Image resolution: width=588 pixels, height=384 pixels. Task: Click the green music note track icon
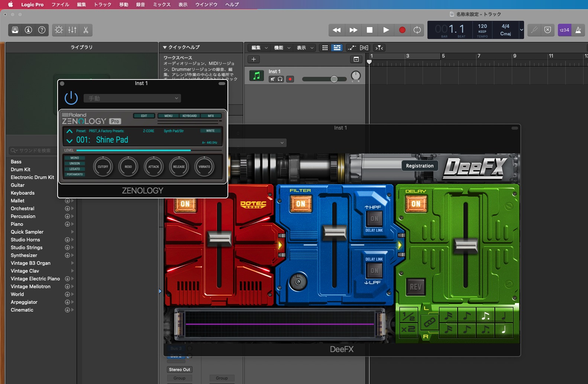coord(256,76)
